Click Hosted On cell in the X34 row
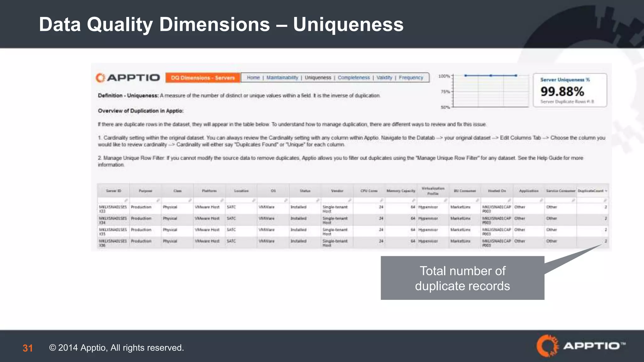The image size is (644, 362). click(x=497, y=220)
